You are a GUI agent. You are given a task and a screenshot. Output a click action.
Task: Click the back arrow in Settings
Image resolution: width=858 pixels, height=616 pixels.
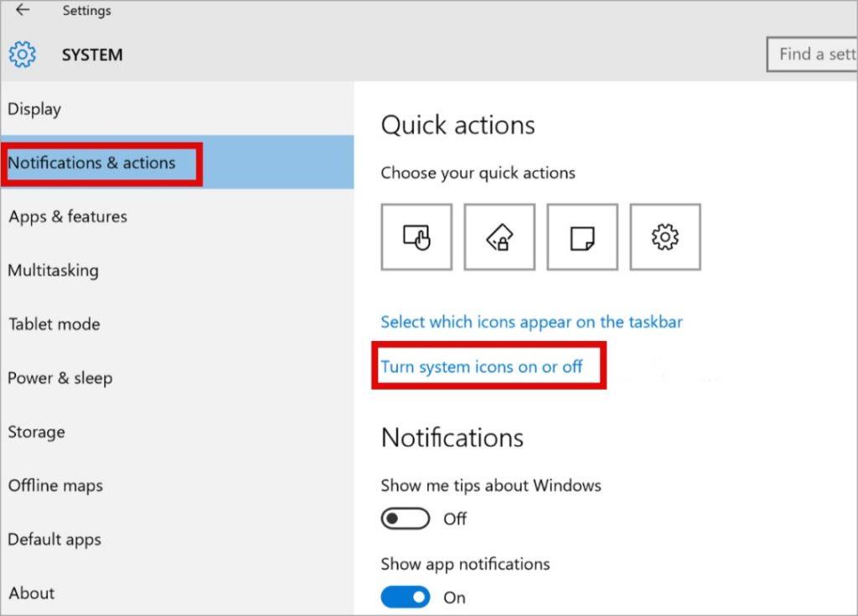(23, 10)
